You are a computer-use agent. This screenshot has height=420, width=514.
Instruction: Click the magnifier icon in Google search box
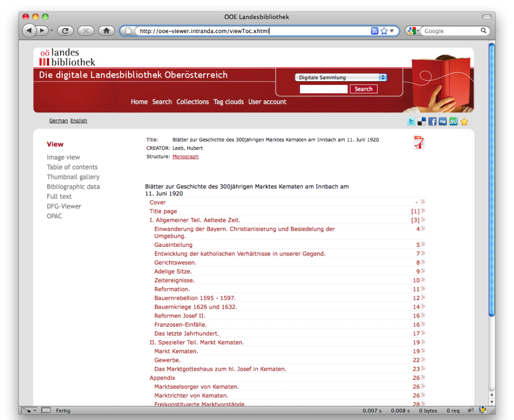(483, 31)
